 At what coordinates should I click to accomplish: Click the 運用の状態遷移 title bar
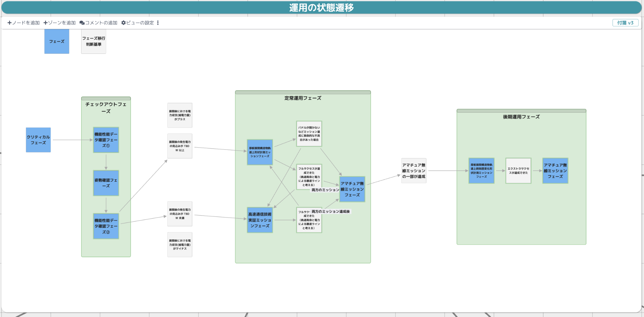point(321,8)
